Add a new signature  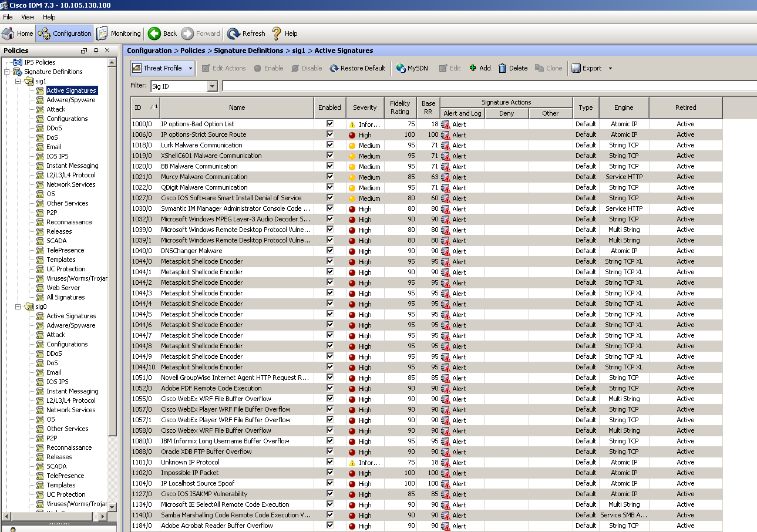tap(480, 68)
